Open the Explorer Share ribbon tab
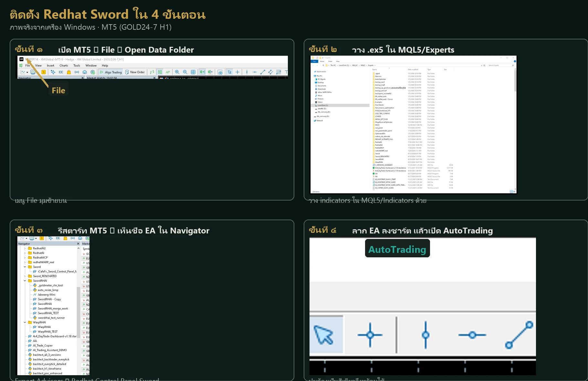588x381 pixels. point(330,61)
